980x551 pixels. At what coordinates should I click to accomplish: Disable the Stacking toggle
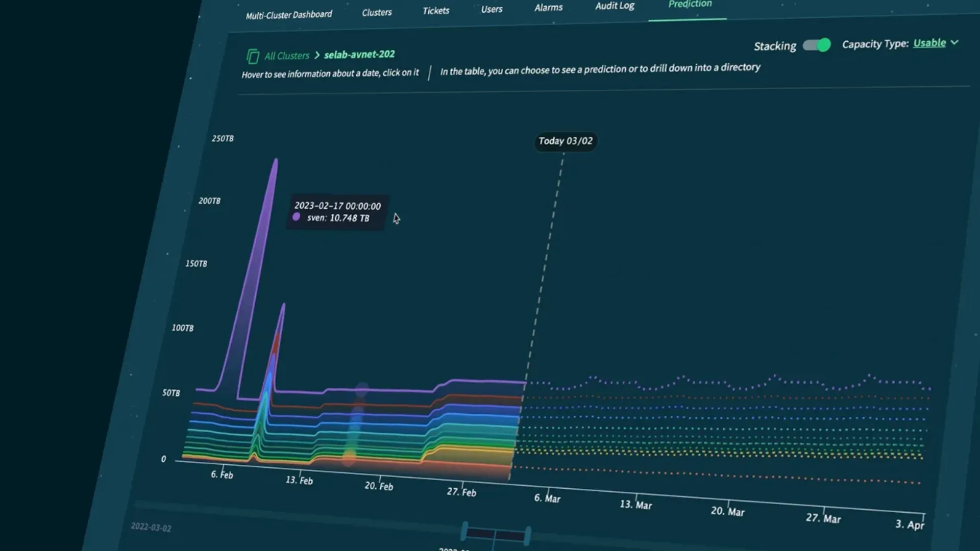pos(816,45)
